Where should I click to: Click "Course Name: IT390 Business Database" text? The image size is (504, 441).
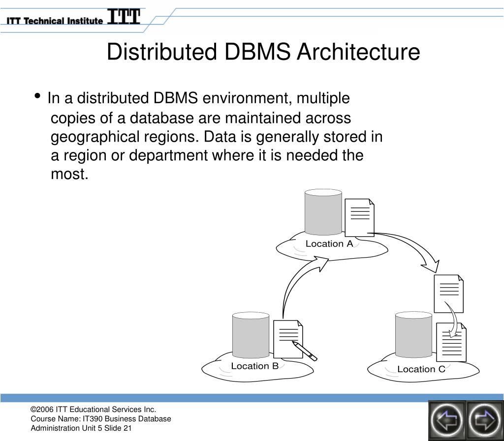point(101,419)
